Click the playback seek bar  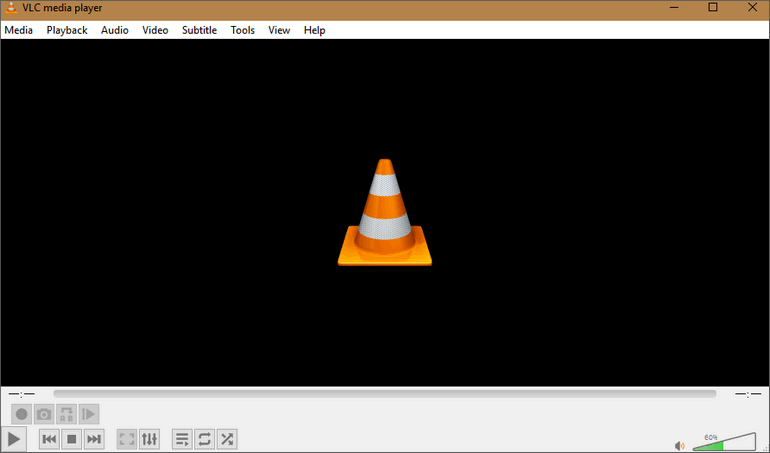385,394
